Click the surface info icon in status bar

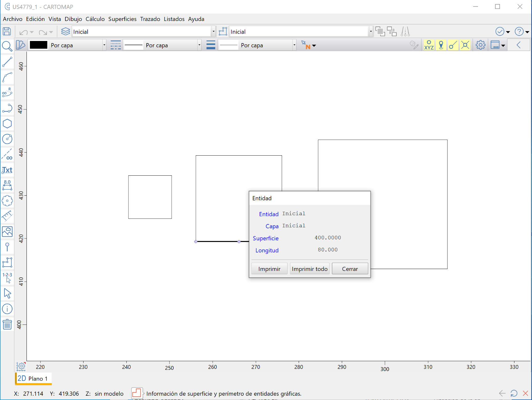coord(137,393)
